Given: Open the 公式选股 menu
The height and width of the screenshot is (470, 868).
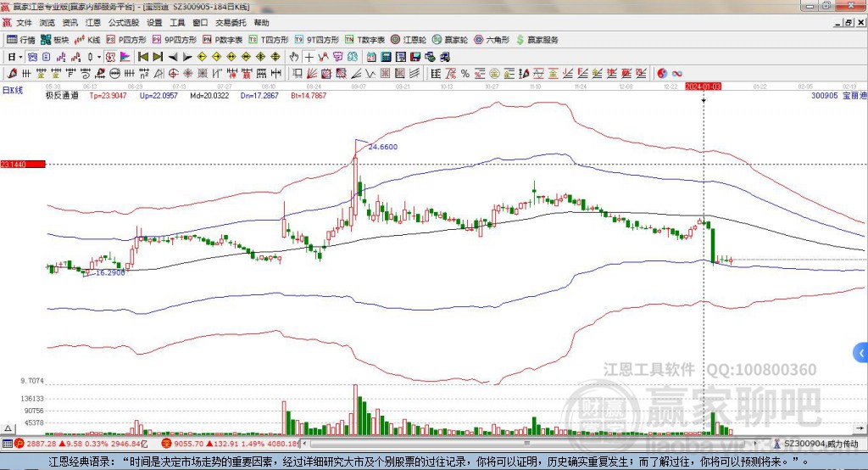Looking at the screenshot, I should [124, 23].
